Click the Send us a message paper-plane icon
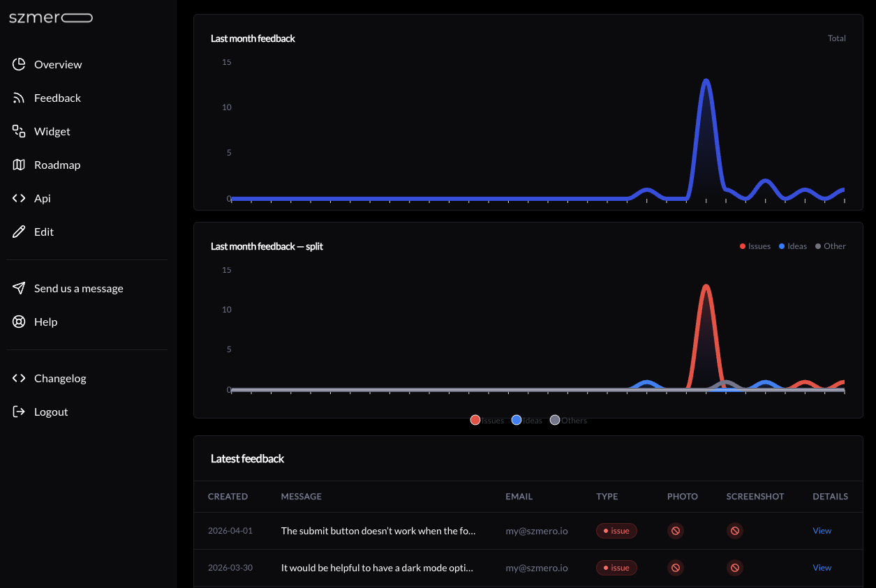Image resolution: width=876 pixels, height=588 pixels. [x=19, y=288]
